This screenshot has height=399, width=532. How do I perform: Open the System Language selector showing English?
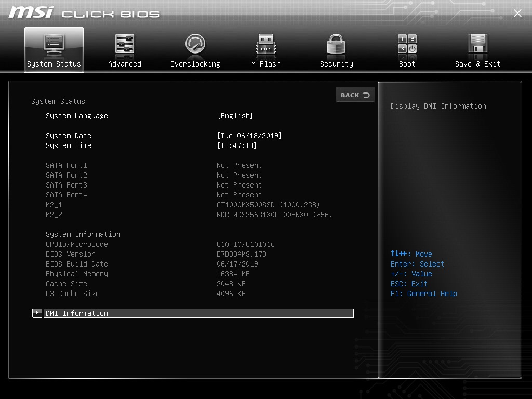click(x=235, y=116)
